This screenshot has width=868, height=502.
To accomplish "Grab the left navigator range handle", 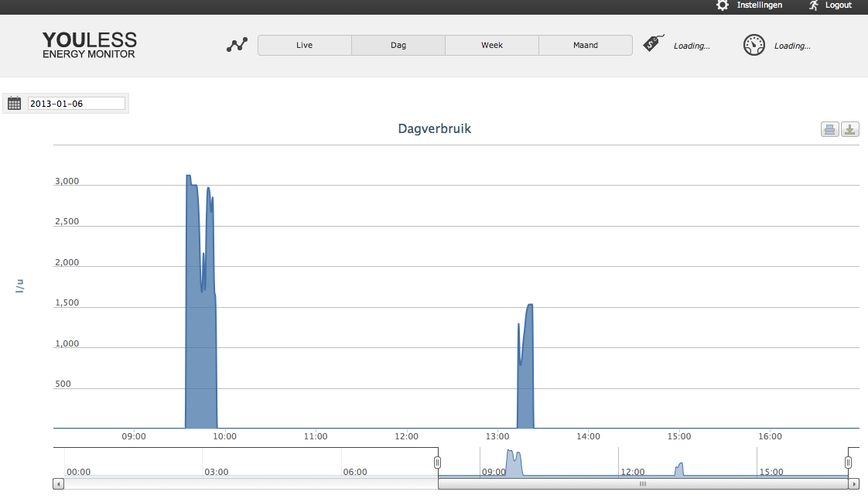I will pyautogui.click(x=437, y=462).
